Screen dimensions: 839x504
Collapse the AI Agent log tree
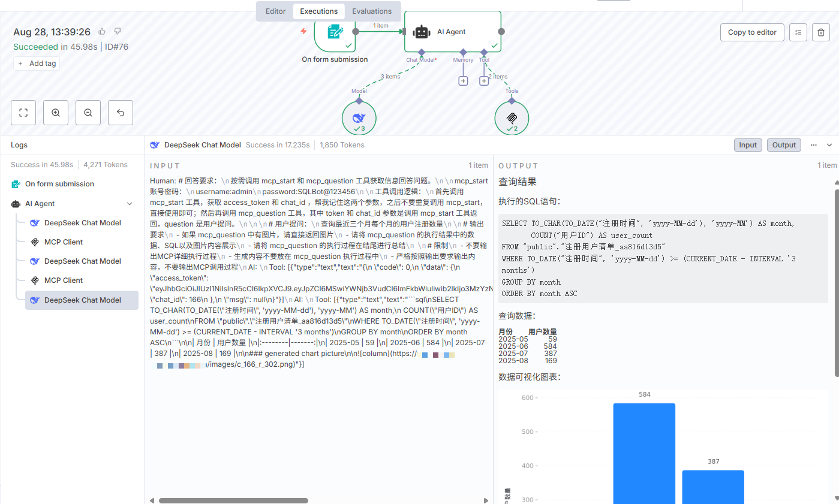click(130, 204)
